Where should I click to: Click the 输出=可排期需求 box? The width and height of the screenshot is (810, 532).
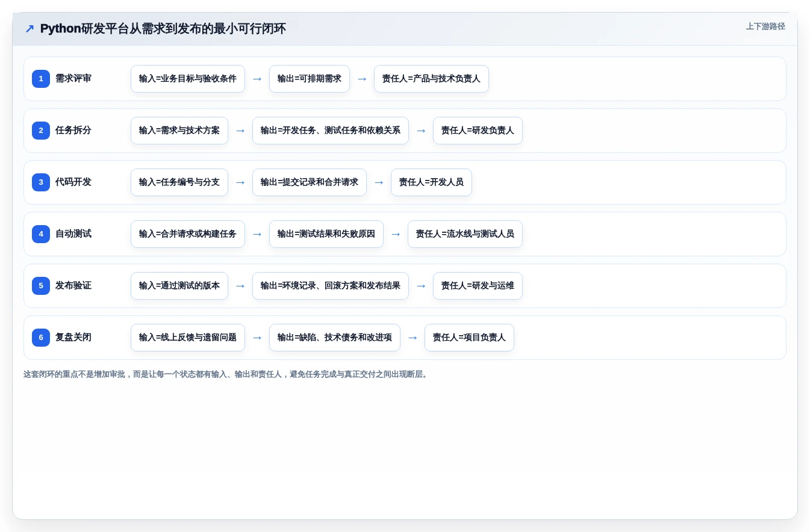(x=310, y=79)
